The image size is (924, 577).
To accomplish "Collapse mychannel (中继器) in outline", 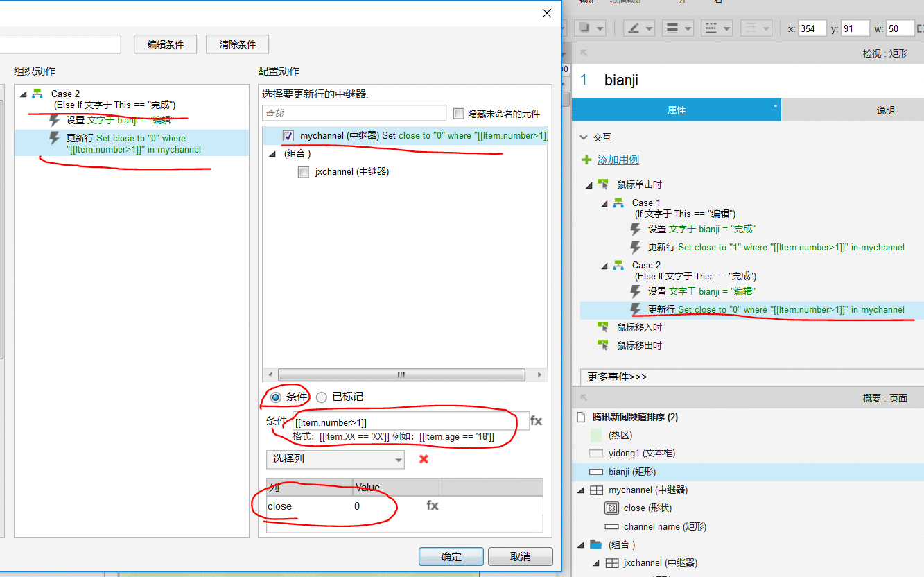I will click(581, 490).
